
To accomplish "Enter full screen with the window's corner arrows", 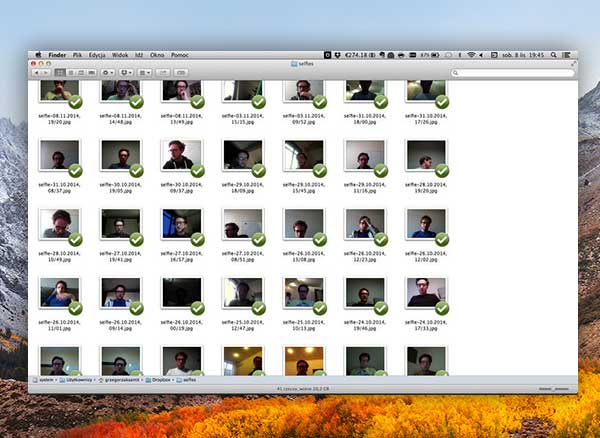I will tap(573, 64).
